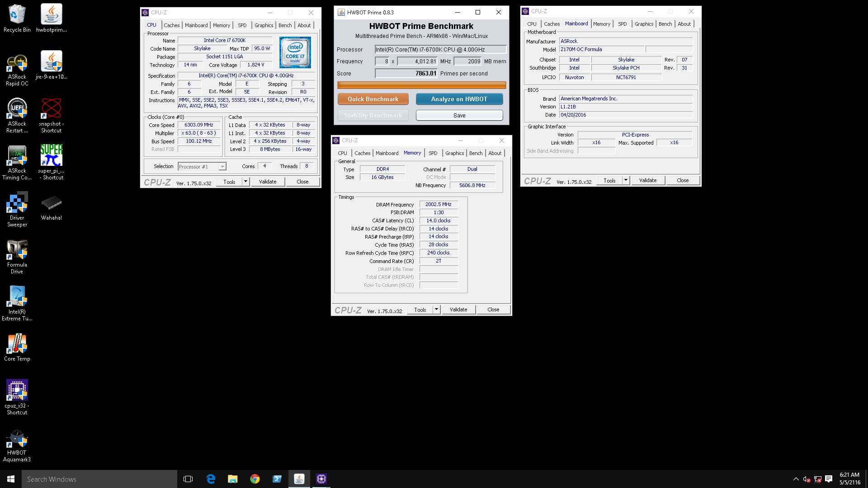Click the Search Windows box
This screenshot has height=488, width=868.
pos(99,479)
